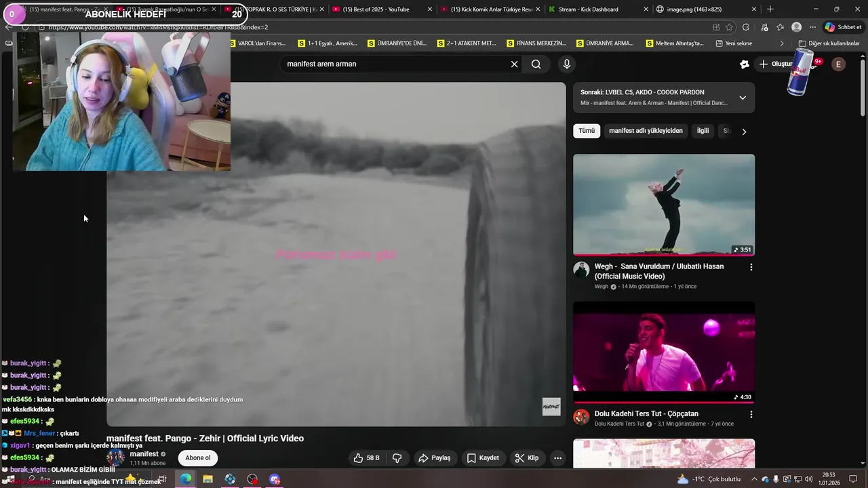Open the browser settings and more menu
This screenshot has height=488, width=868.
[812, 27]
